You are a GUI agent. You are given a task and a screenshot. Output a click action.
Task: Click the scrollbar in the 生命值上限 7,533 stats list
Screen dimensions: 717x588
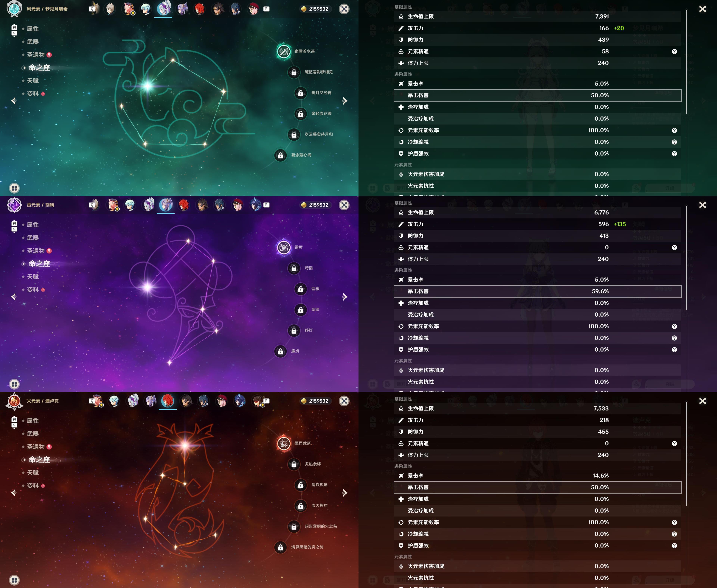(687, 454)
